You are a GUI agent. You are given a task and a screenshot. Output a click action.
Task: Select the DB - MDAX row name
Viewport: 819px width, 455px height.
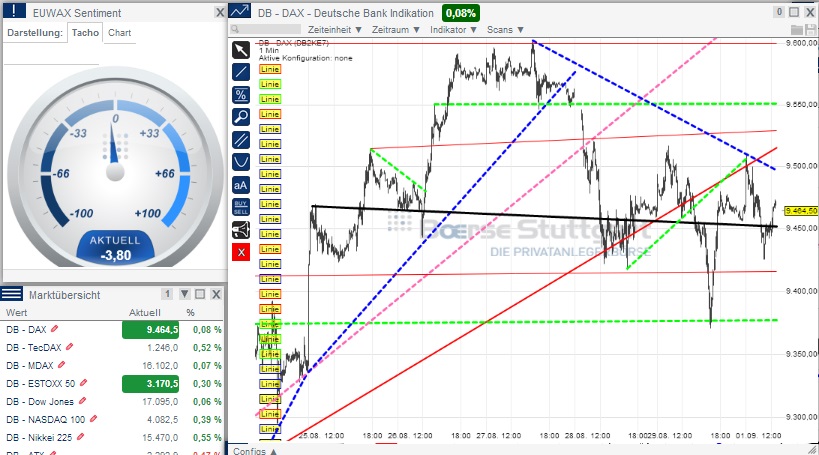[30, 366]
